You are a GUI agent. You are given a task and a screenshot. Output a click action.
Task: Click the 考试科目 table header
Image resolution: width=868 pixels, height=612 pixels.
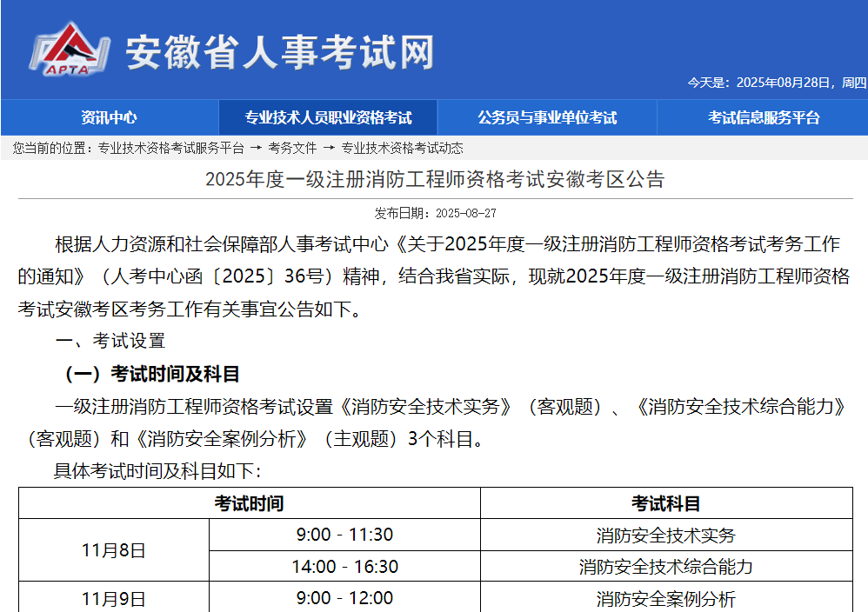(666, 503)
